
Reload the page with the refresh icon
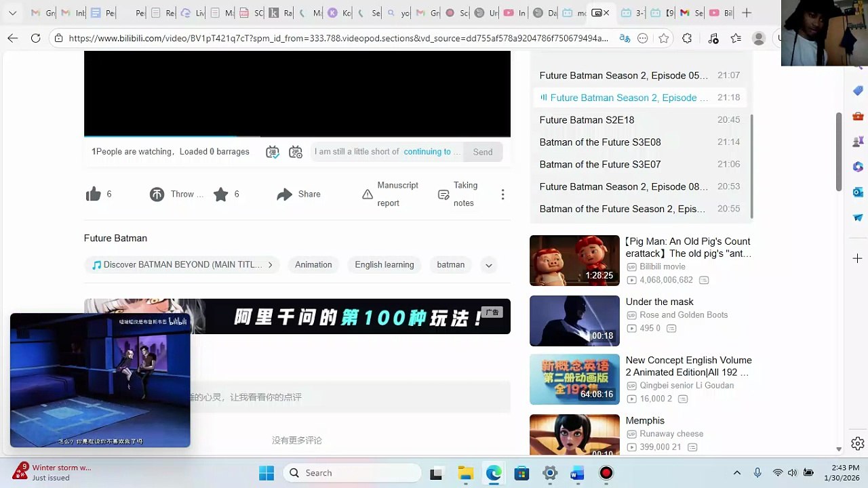36,39
